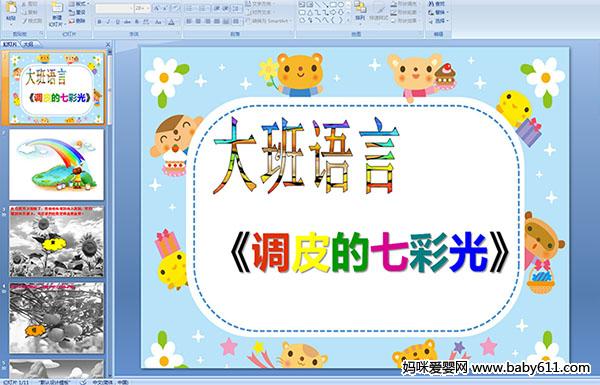Open the font name combo box

pos(114,8)
